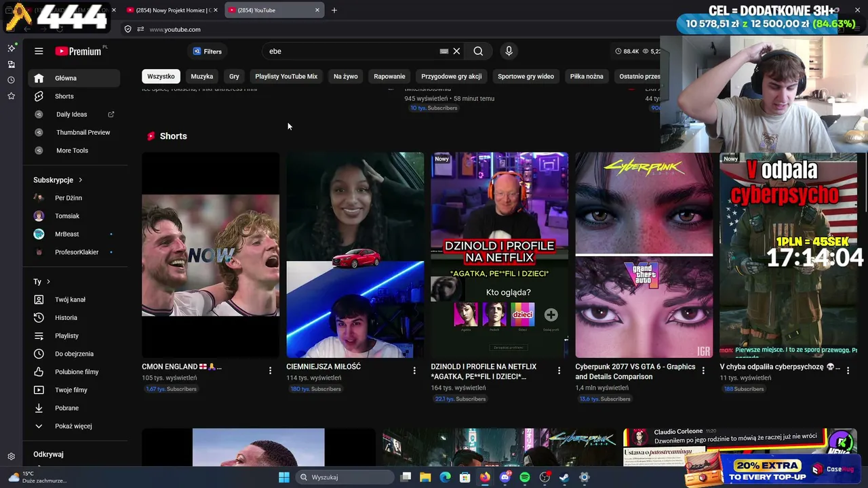Open site tracking protection shield icon

[x=127, y=29]
